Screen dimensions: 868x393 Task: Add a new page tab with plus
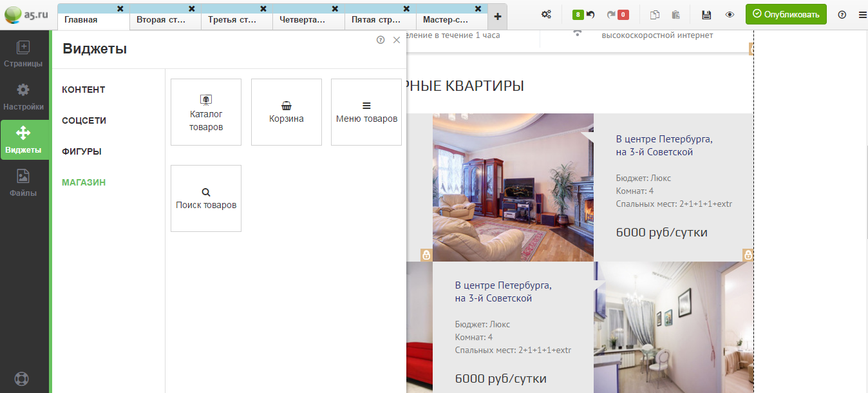coord(498,17)
